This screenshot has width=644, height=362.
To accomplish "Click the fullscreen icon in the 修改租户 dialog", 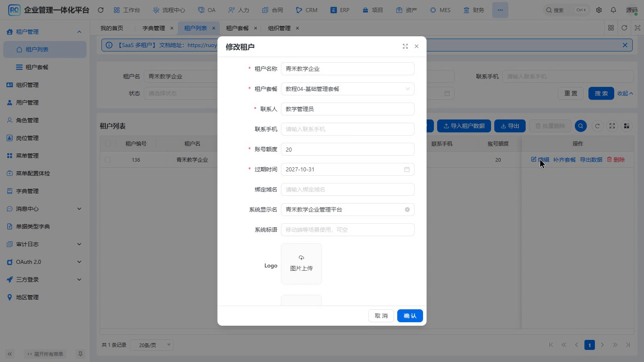I will (405, 47).
